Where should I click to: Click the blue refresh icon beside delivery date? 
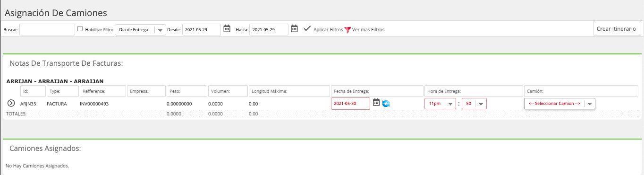pos(386,103)
